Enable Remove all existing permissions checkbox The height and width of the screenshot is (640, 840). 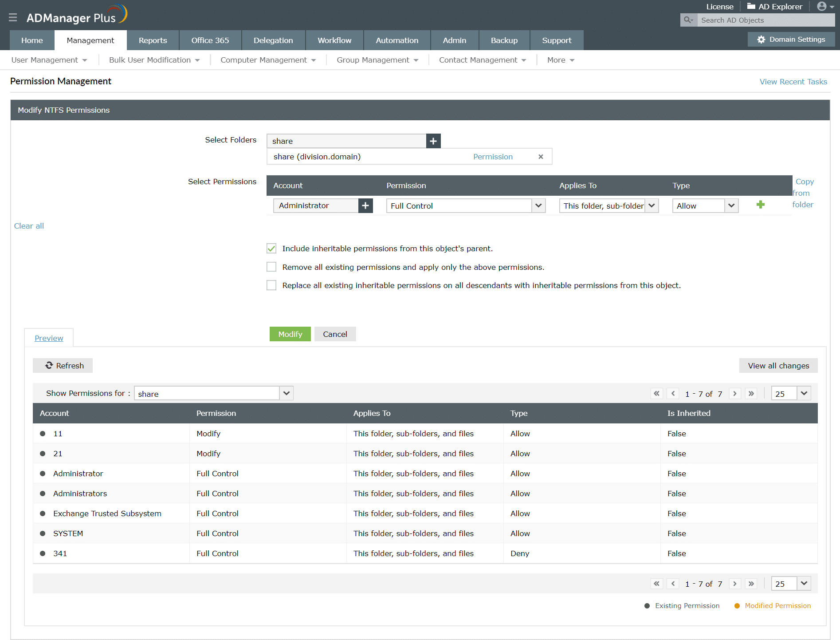click(271, 267)
